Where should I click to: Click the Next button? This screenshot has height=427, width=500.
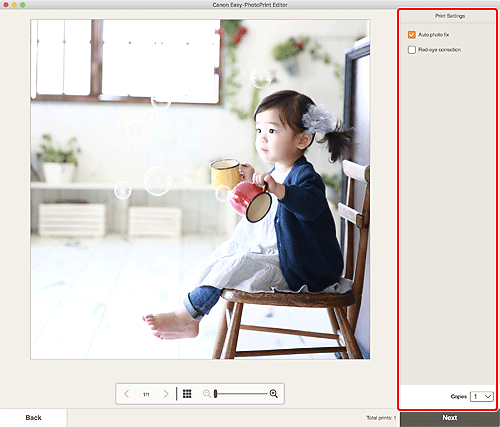point(450,418)
